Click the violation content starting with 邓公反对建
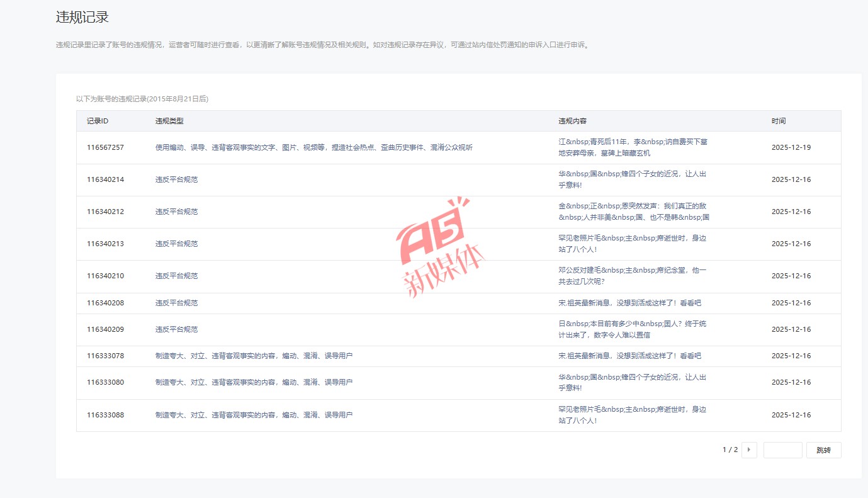This screenshot has height=498, width=868. (632, 276)
